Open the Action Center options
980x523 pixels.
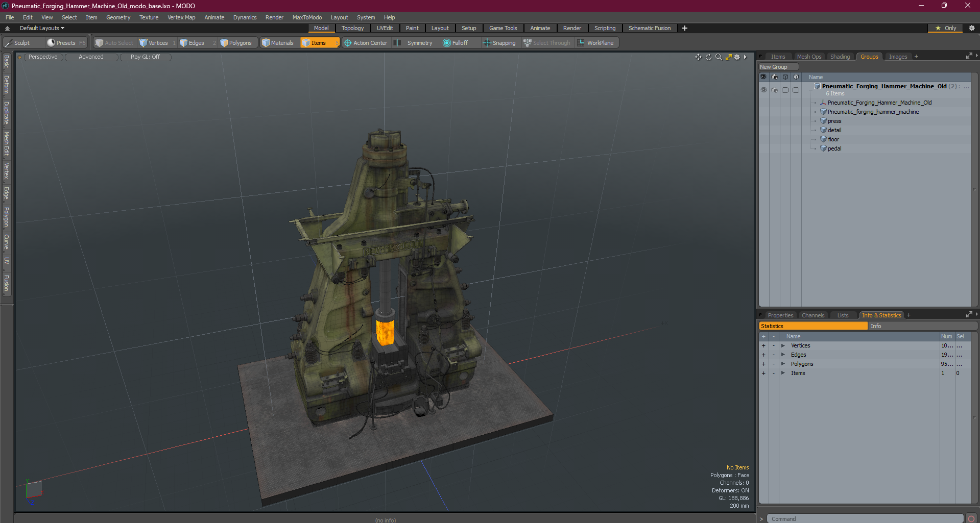coord(366,43)
